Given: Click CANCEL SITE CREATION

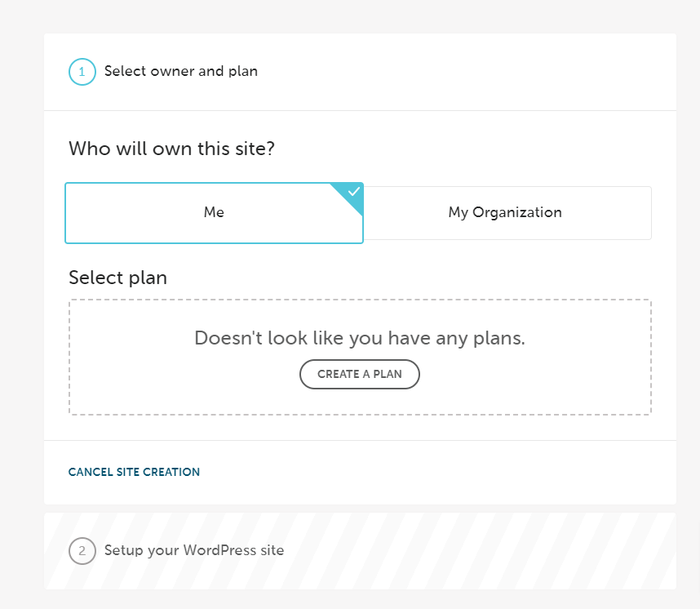Looking at the screenshot, I should point(134,472).
